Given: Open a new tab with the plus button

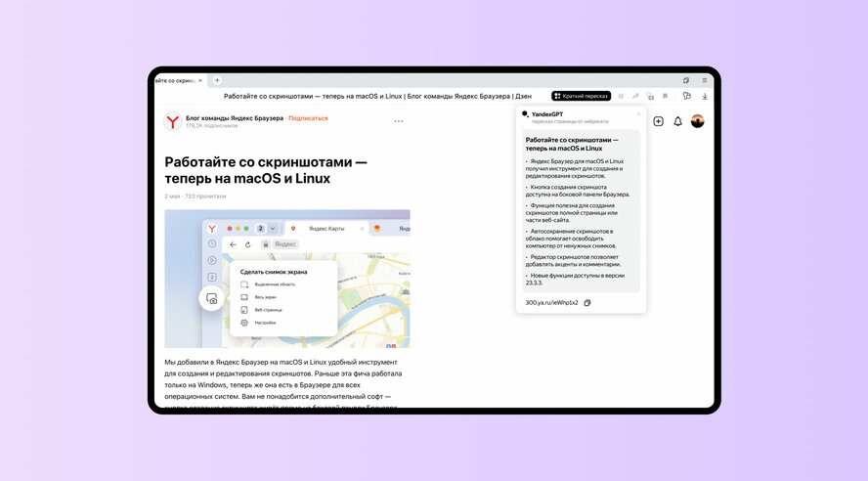Looking at the screenshot, I should (x=217, y=80).
